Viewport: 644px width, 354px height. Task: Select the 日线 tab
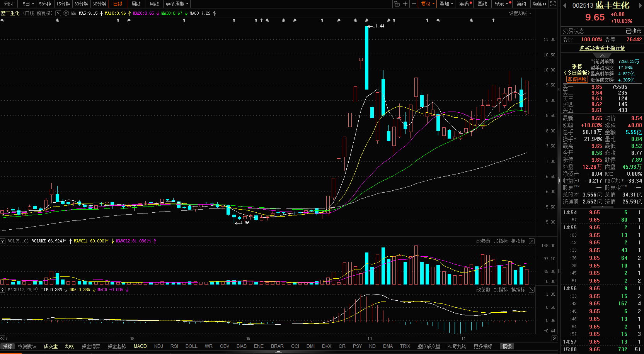(118, 4)
